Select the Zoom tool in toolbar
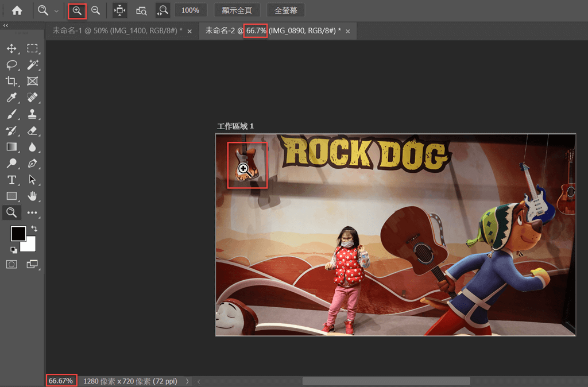 tap(11, 212)
